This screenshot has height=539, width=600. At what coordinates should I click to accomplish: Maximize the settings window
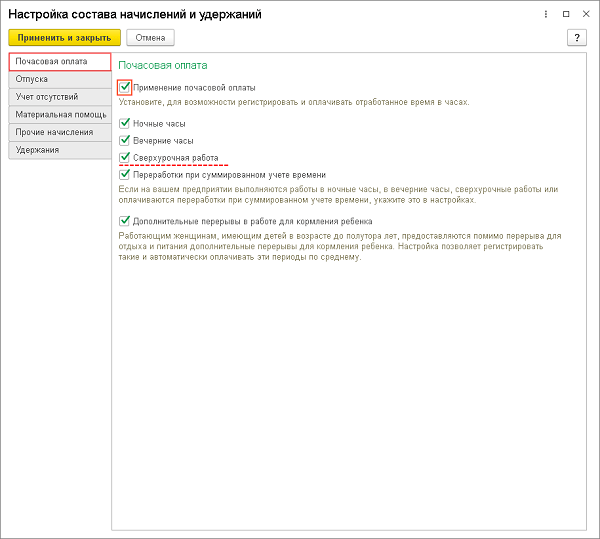coord(565,14)
